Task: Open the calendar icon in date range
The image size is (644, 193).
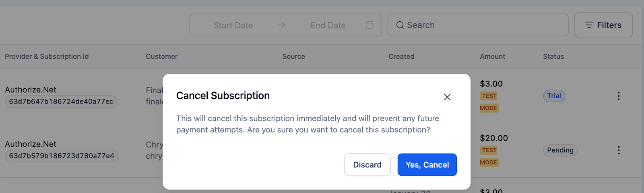Action: [369, 25]
